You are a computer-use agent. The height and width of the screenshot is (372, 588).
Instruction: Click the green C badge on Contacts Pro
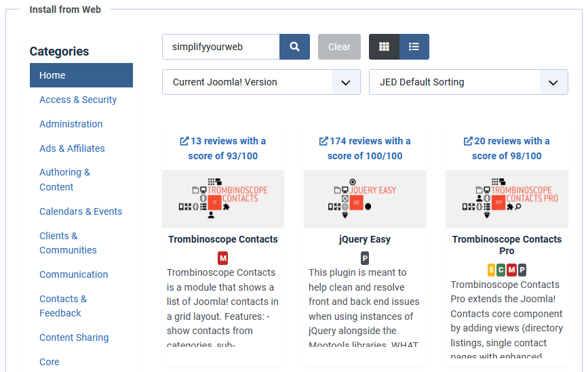pos(501,270)
